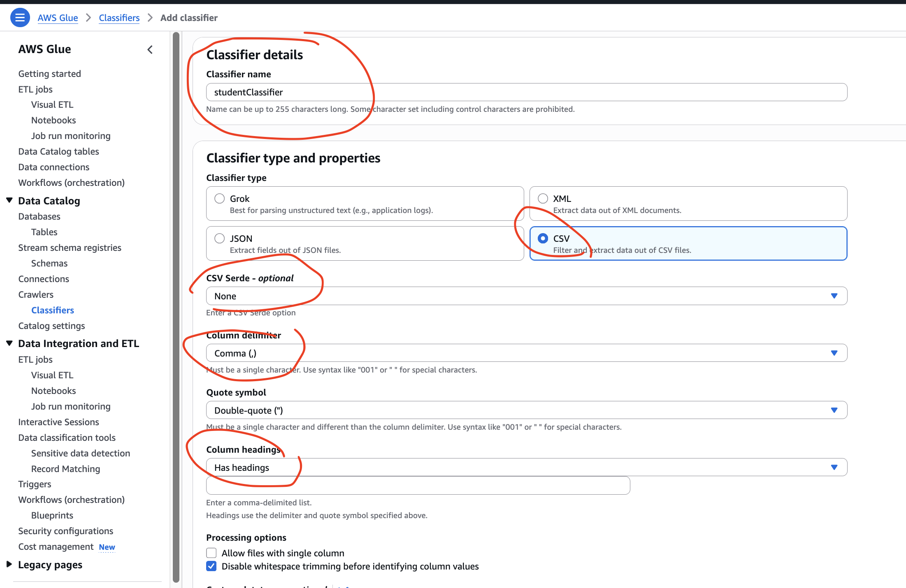Open Sensitive data detection page
906x588 pixels.
80,453
